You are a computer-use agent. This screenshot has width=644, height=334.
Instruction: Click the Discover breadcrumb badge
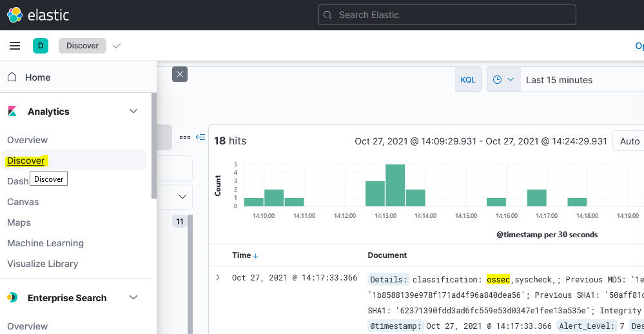point(83,46)
